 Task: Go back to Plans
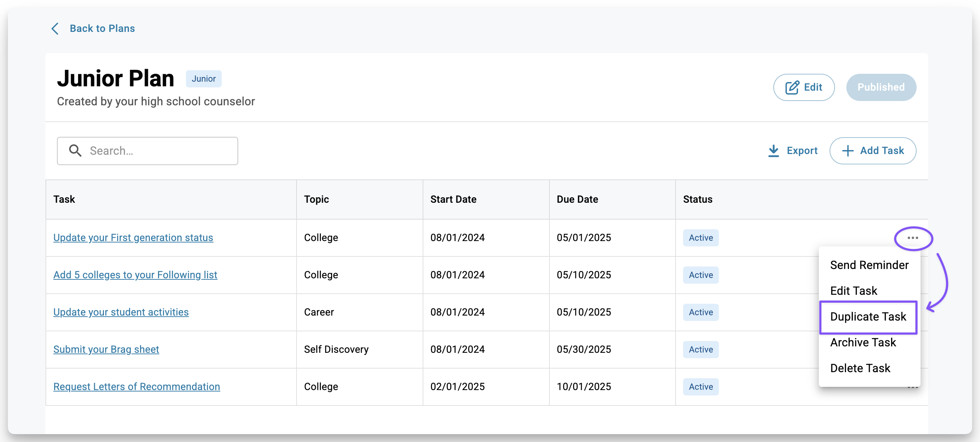click(102, 29)
